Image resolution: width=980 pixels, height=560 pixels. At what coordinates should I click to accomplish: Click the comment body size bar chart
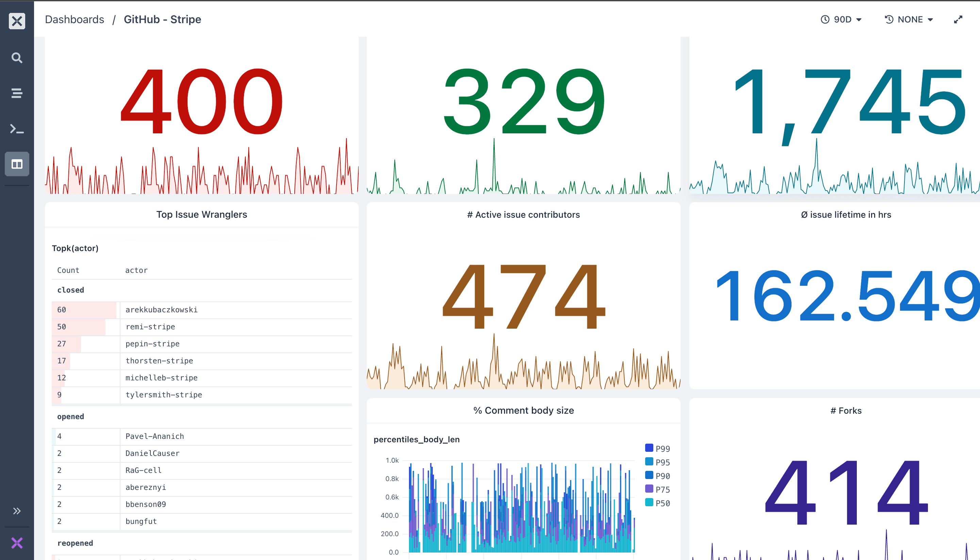pos(522,507)
